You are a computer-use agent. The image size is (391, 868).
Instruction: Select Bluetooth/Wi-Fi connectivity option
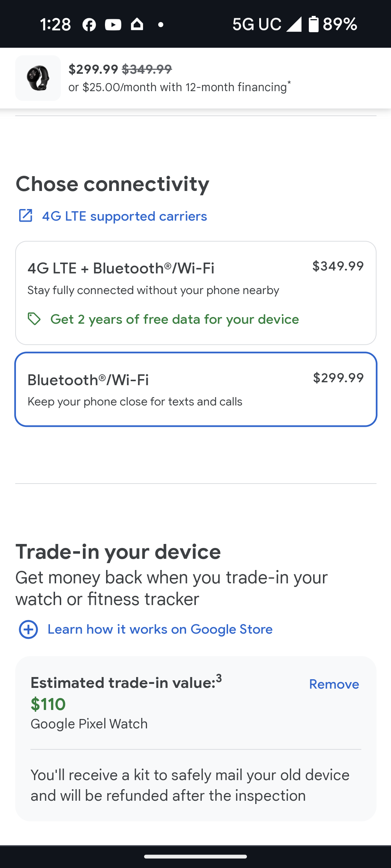coord(195,389)
